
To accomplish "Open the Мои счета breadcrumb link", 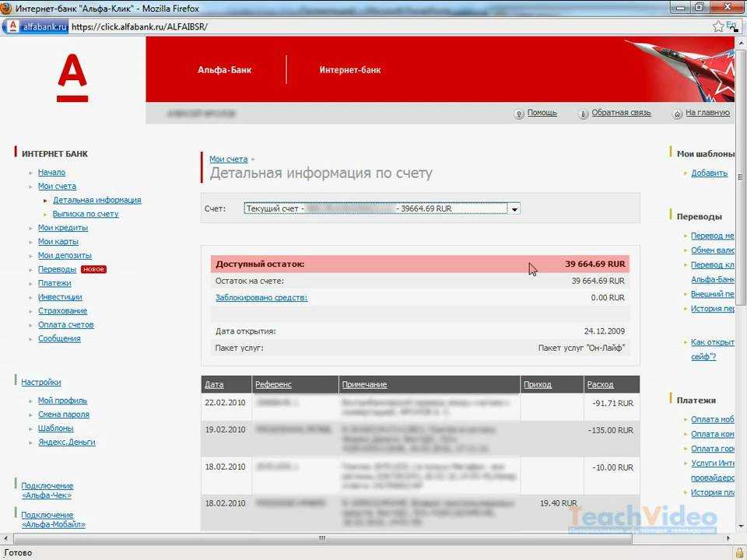I will click(228, 159).
